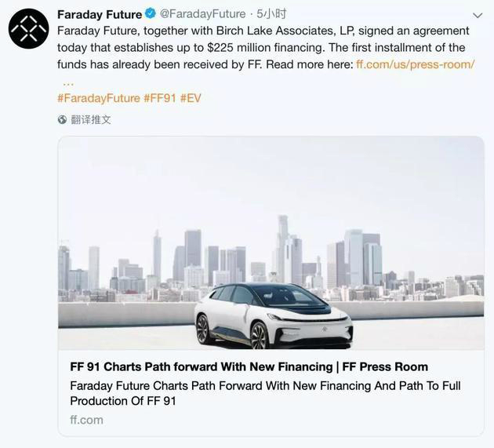Open the FF 91 car preview image

coord(271,243)
